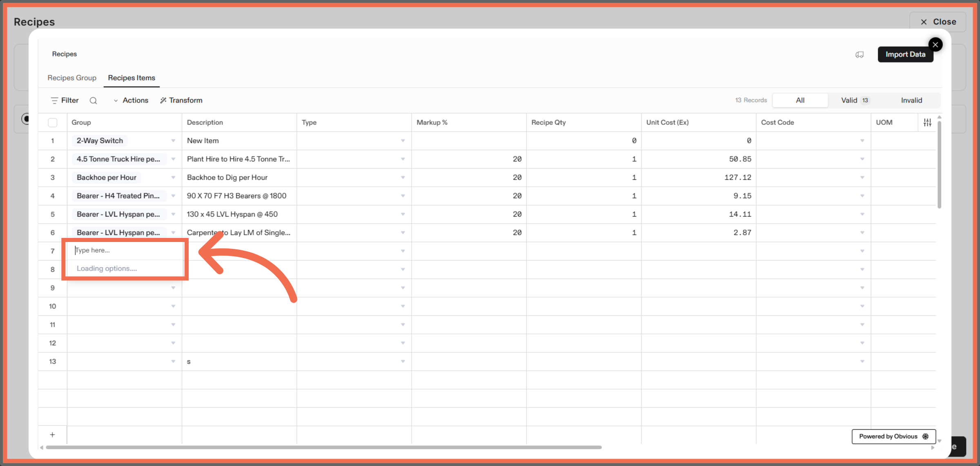980x466 pixels.
Task: Toggle the select-all header checkbox
Action: [52, 122]
